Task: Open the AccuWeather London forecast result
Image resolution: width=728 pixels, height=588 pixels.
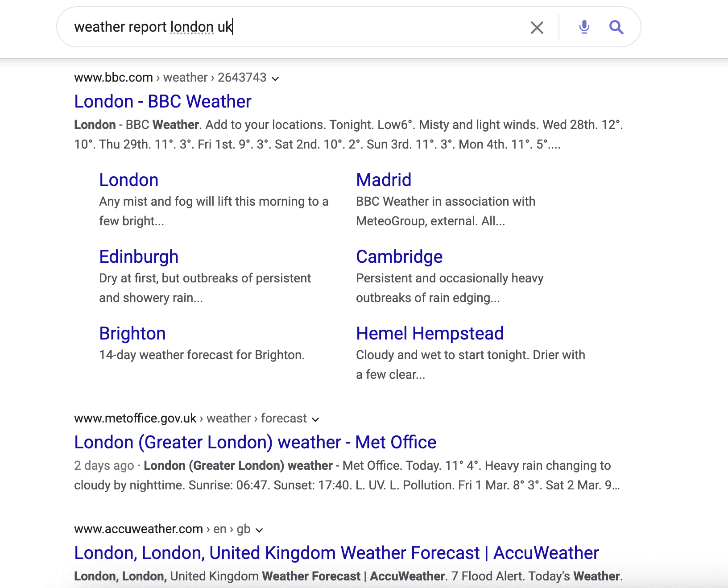Action: (x=336, y=553)
